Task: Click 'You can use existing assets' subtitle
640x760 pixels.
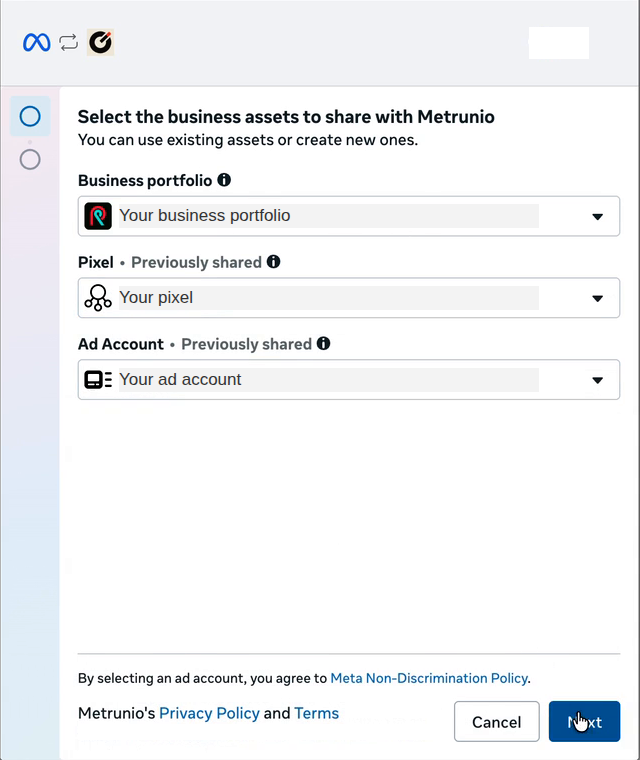Action: point(248,140)
